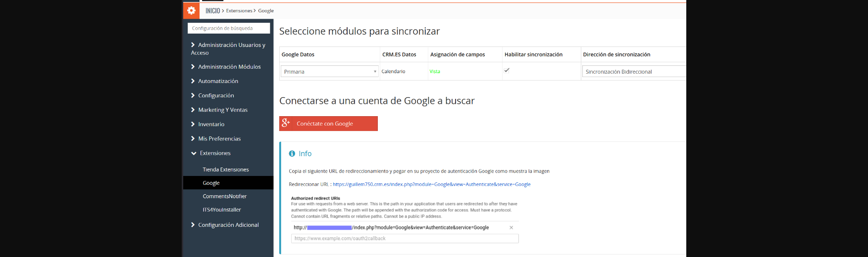Open the green Vista field mapping link
The width and height of the screenshot is (868, 257).
click(x=435, y=72)
